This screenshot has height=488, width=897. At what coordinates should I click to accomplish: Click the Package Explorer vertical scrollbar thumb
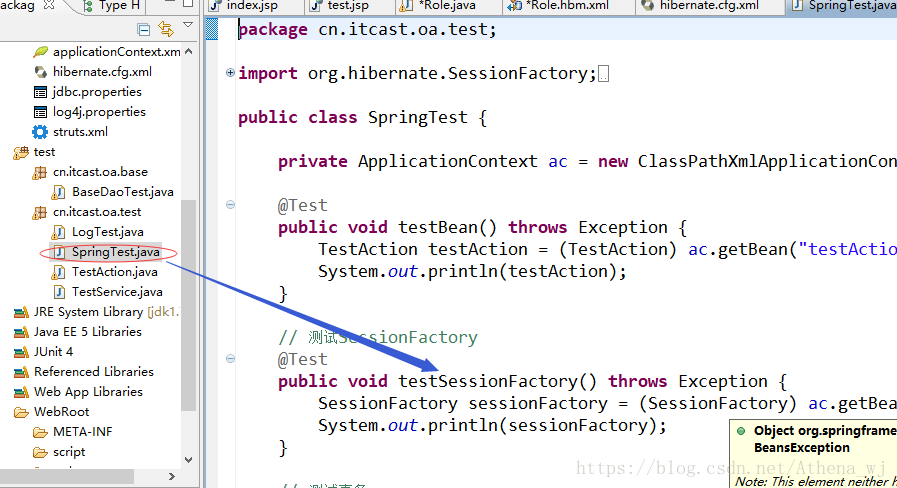coord(188,305)
